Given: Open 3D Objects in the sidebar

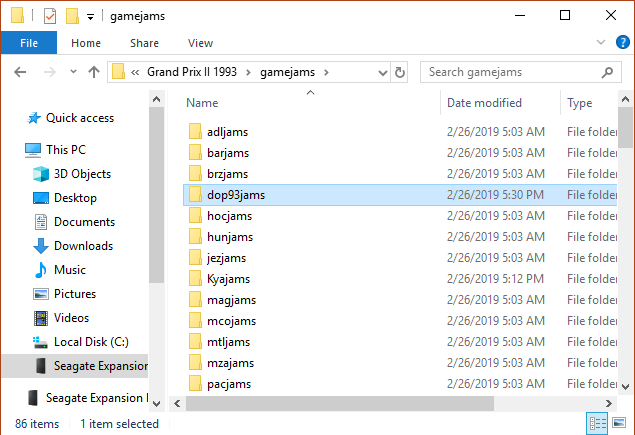Looking at the screenshot, I should point(82,174).
